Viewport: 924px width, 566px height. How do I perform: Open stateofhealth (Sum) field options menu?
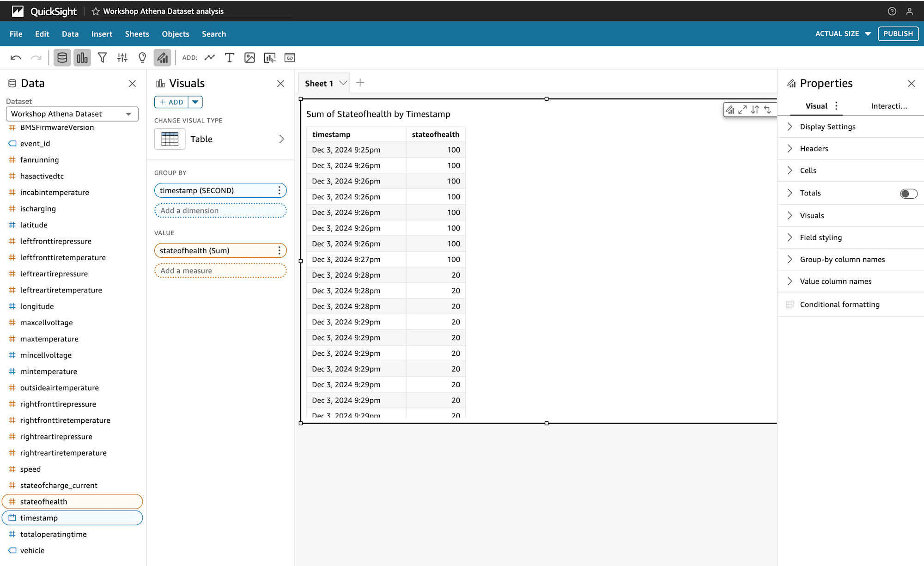coord(279,250)
